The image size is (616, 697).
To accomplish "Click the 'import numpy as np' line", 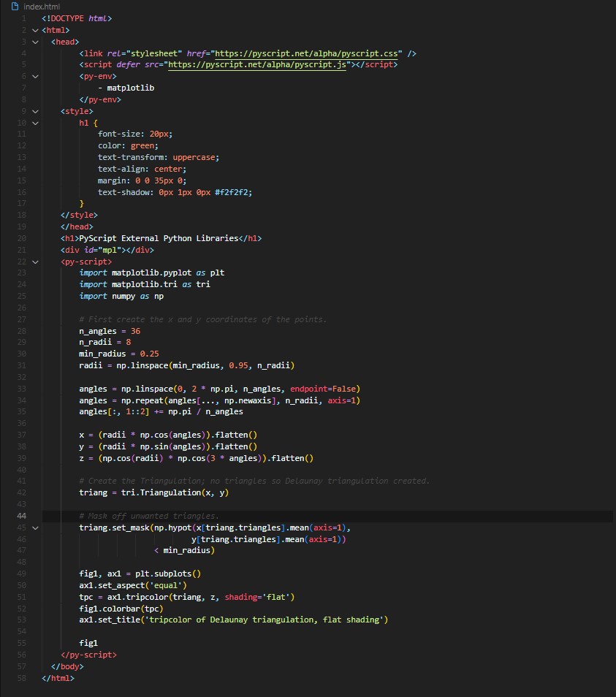I will tap(121, 296).
